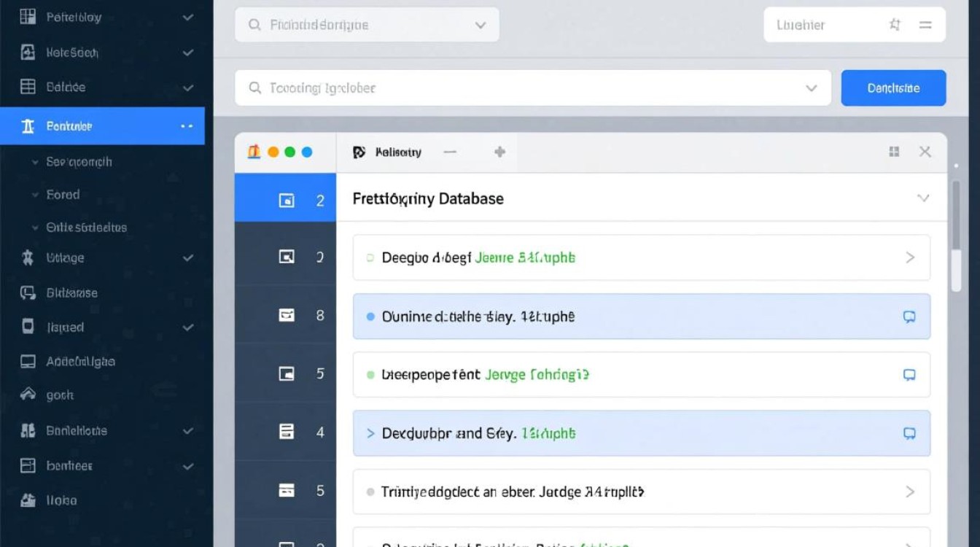This screenshot has height=547, width=980.
Task: Click the grid view icon in panel header
Action: click(894, 152)
